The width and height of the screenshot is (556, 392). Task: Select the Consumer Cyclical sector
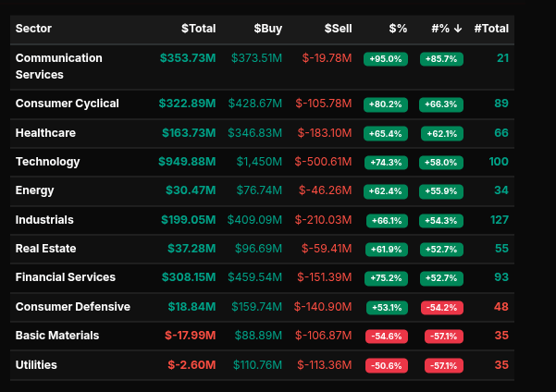click(x=68, y=104)
